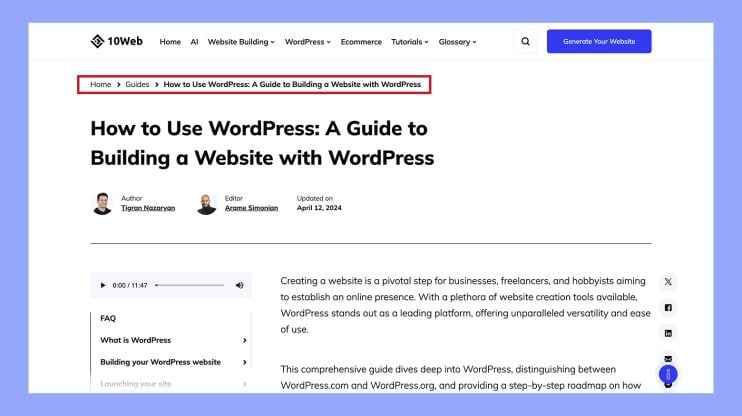
Task: Click the audio progress slider
Action: [x=190, y=286]
